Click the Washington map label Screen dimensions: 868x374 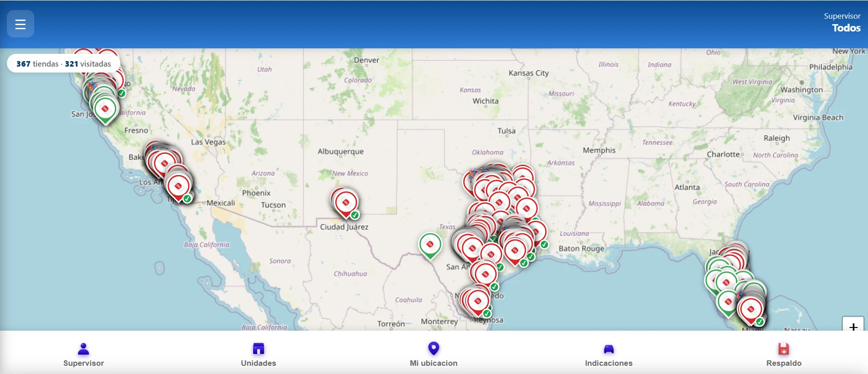(801, 90)
